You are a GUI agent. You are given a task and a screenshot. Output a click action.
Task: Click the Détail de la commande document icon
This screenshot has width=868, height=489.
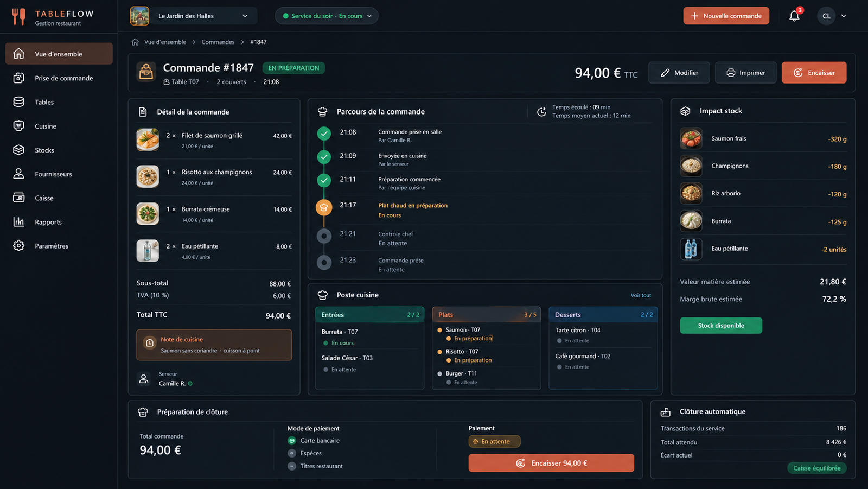tap(143, 112)
